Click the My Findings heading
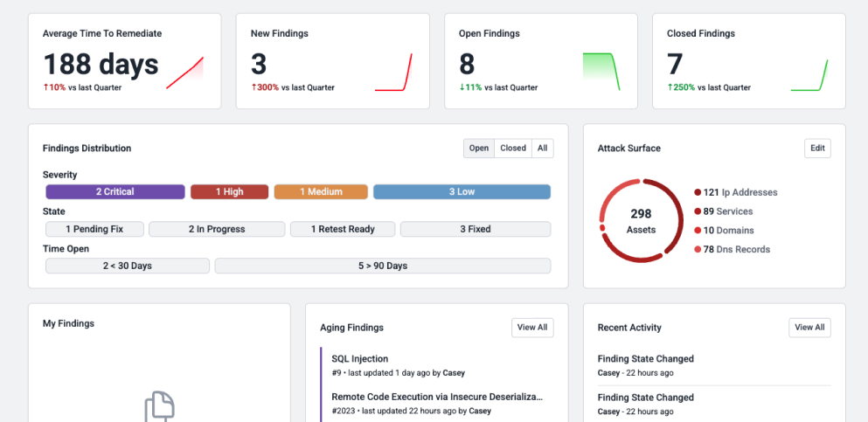The width and height of the screenshot is (868, 422). 69,323
